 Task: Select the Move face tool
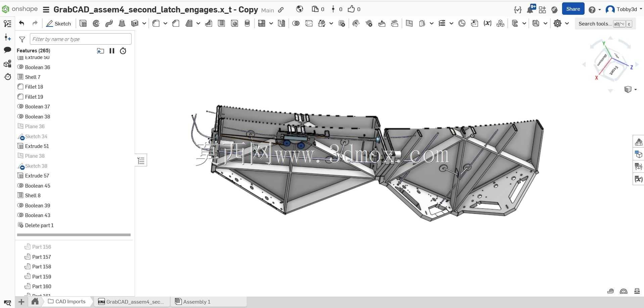[382, 23]
